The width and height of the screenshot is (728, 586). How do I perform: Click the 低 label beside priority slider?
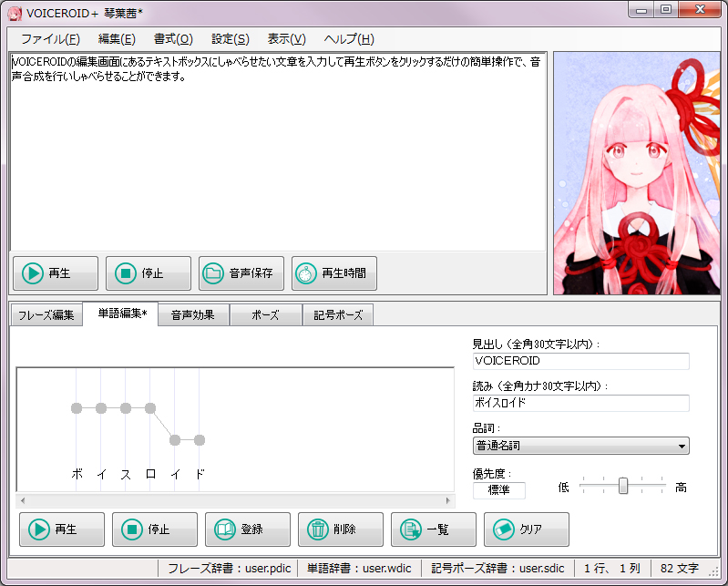(x=564, y=488)
